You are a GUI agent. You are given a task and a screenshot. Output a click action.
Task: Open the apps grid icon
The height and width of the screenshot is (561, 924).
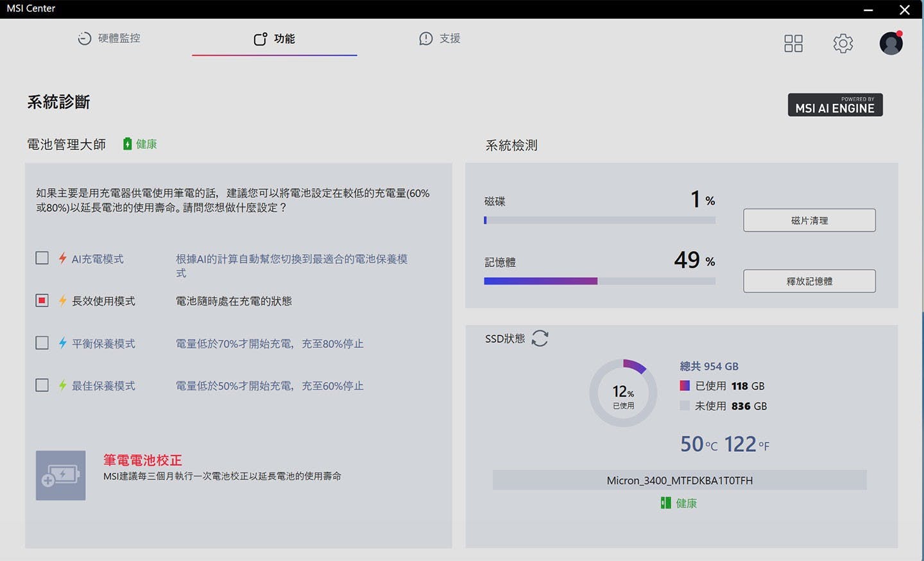click(793, 44)
